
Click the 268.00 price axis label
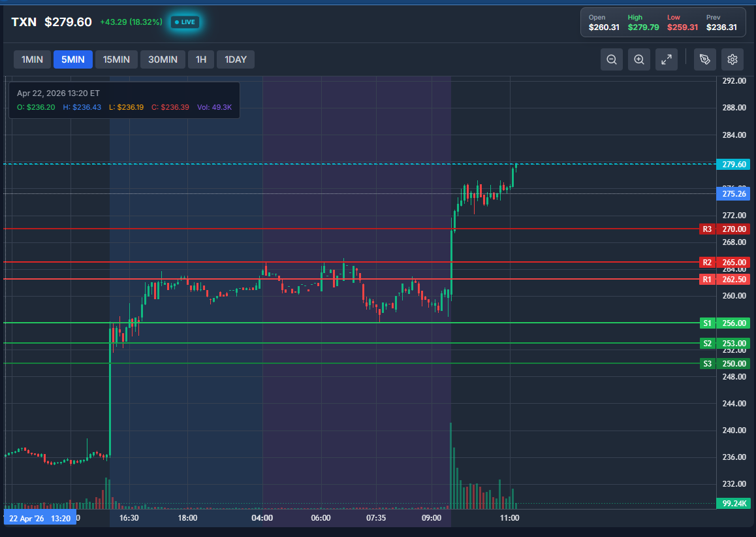point(734,242)
